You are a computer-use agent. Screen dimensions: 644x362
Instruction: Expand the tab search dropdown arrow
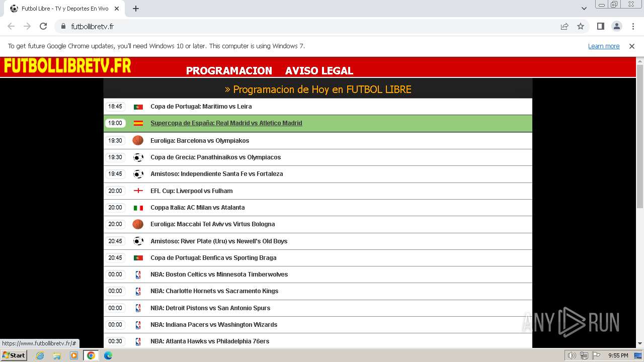coord(584,9)
